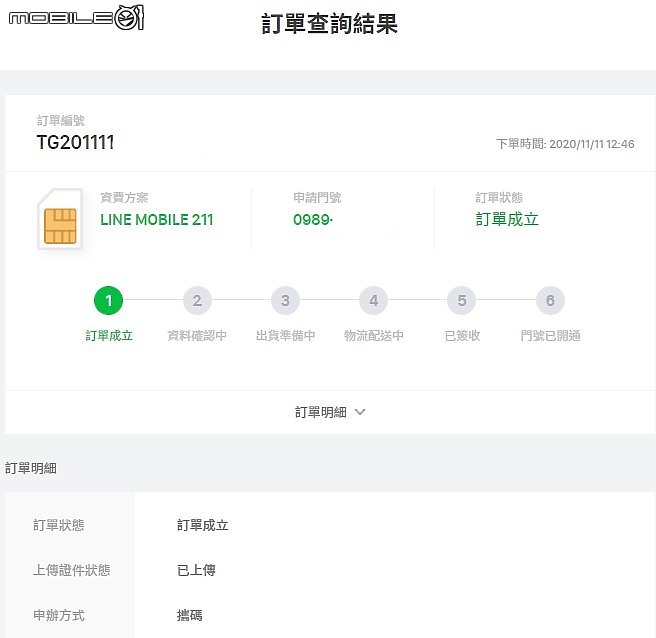Screen dimensions: 656x638
Task: Select step 5 已簽收 circle
Action: (x=462, y=300)
